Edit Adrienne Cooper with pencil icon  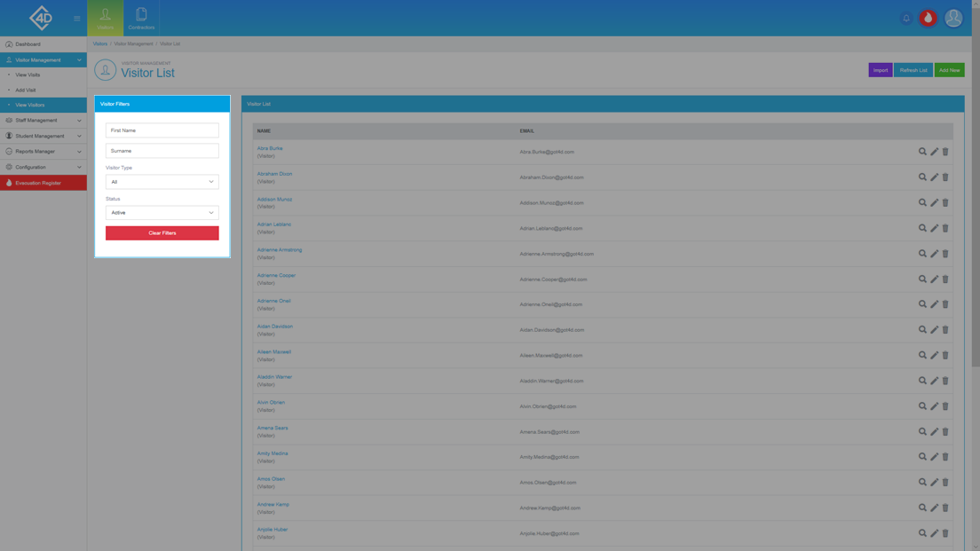[x=934, y=279]
